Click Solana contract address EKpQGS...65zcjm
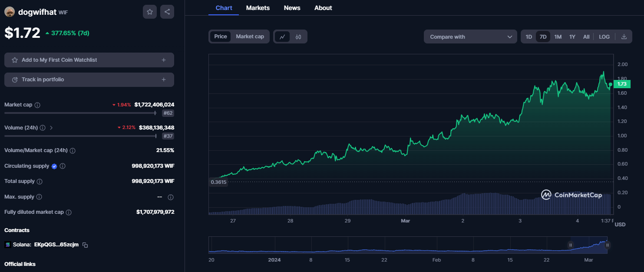This screenshot has height=272, width=644. click(56, 245)
